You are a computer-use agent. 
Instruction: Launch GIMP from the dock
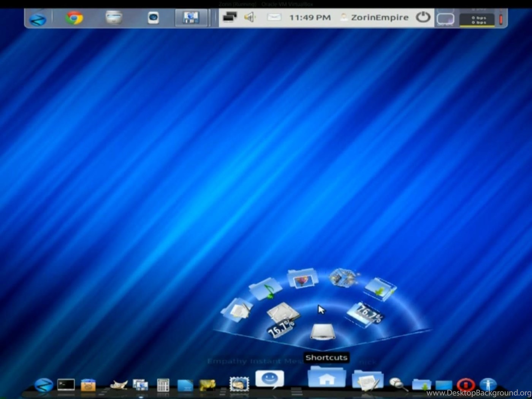point(119,385)
